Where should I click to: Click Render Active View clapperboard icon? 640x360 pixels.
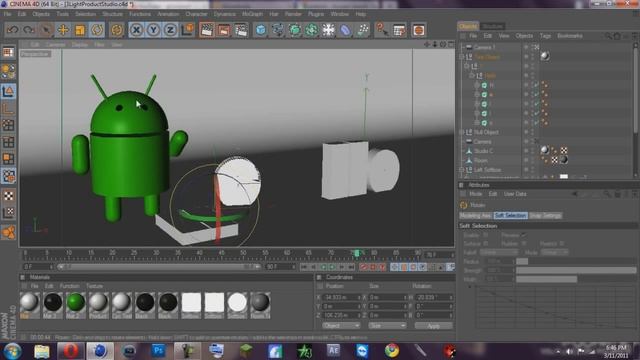[207, 30]
